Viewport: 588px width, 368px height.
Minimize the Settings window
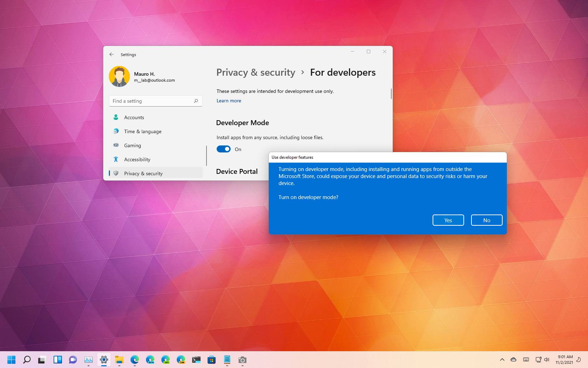tap(352, 52)
